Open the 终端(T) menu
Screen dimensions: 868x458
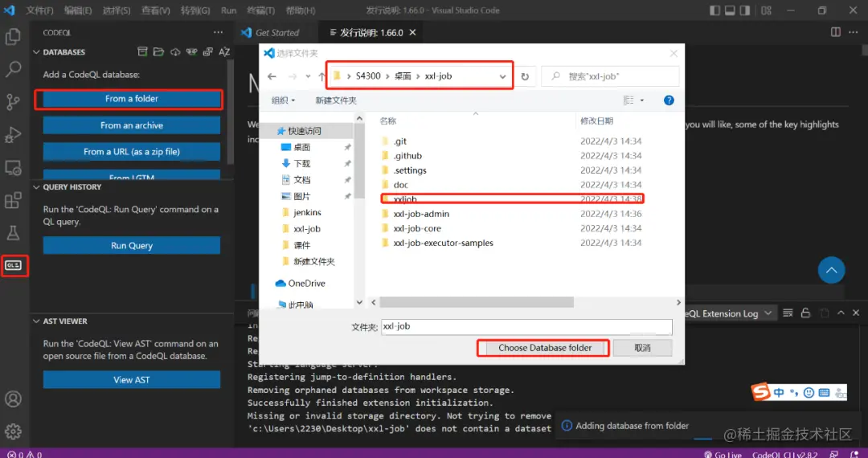pos(260,10)
